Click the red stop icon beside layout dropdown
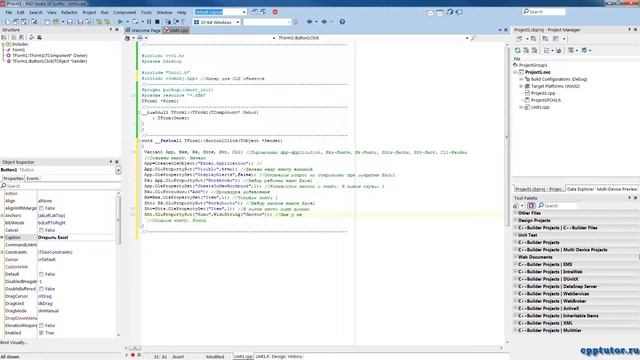Viewport: 640px width, 360px height. 275,12
